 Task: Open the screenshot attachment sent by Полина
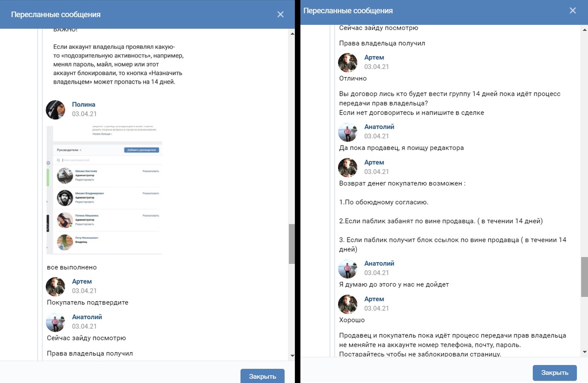105,190
